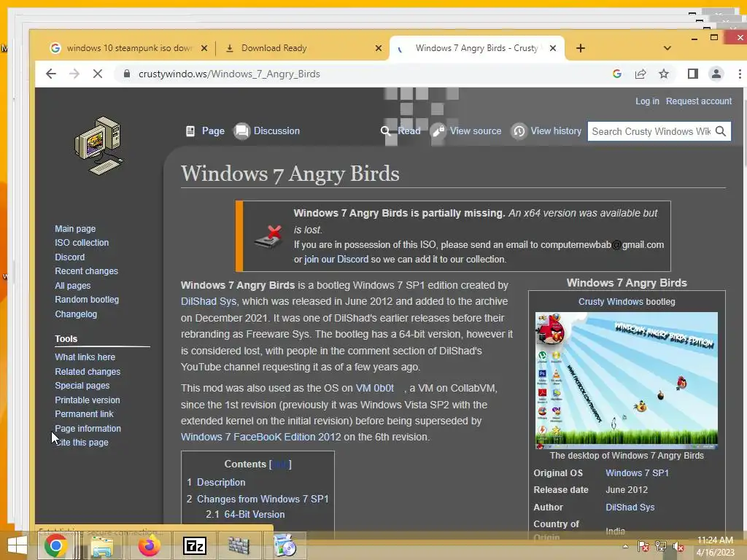
Task: Close the windows 10 steampunk tab
Action: (204, 48)
